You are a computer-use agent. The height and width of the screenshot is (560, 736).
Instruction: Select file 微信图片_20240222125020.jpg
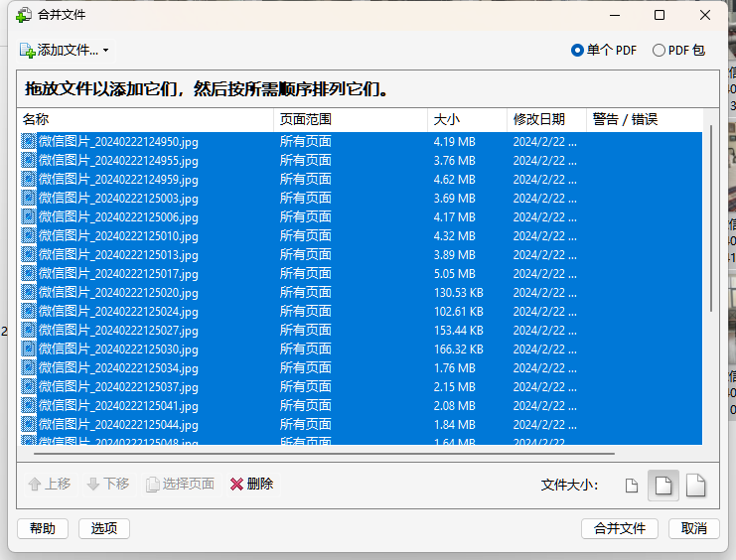pyautogui.click(x=361, y=293)
